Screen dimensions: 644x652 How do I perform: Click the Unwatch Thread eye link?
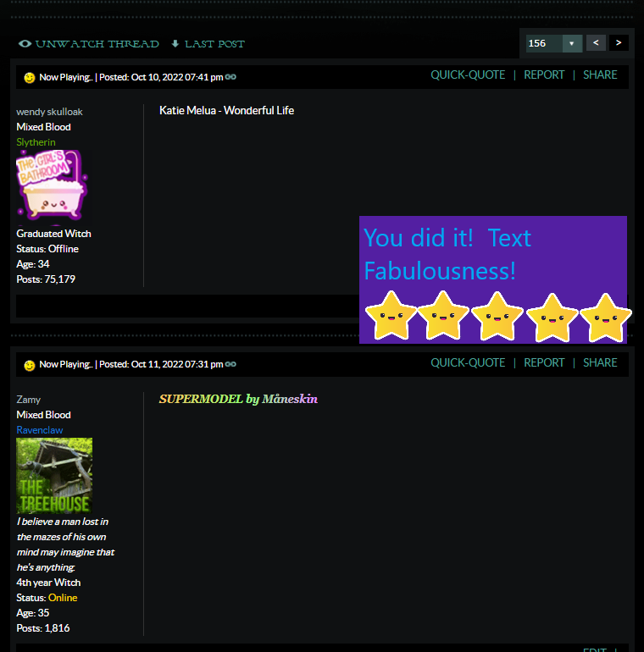pyautogui.click(x=89, y=44)
